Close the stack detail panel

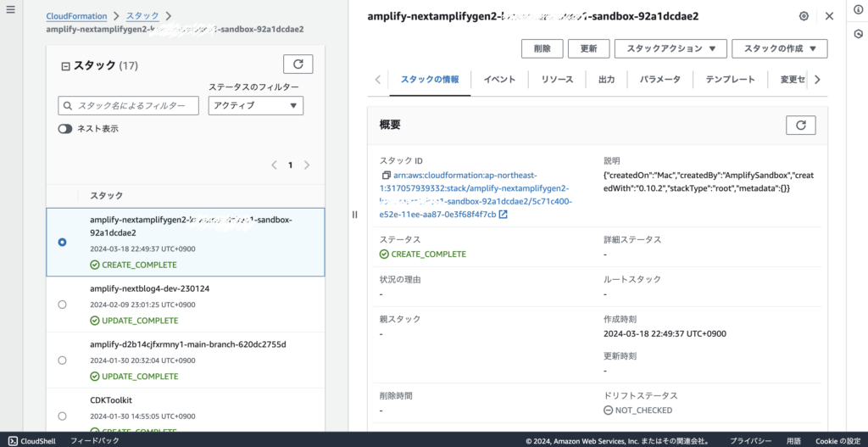(829, 16)
